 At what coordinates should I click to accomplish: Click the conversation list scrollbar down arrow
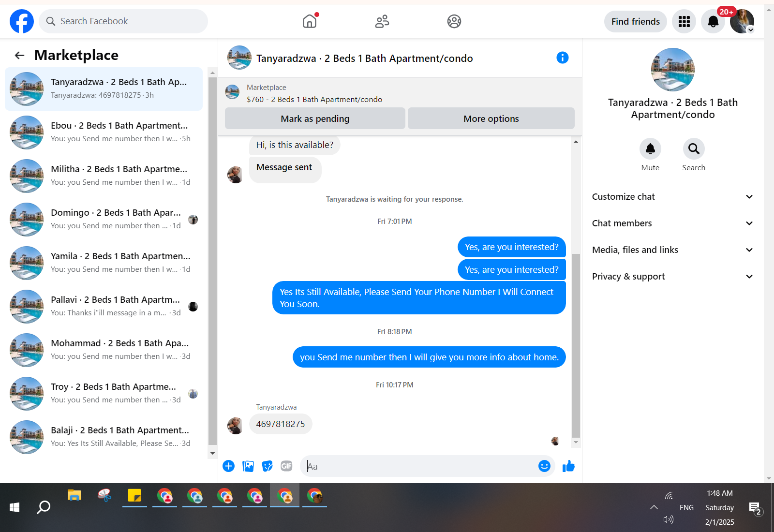click(212, 453)
